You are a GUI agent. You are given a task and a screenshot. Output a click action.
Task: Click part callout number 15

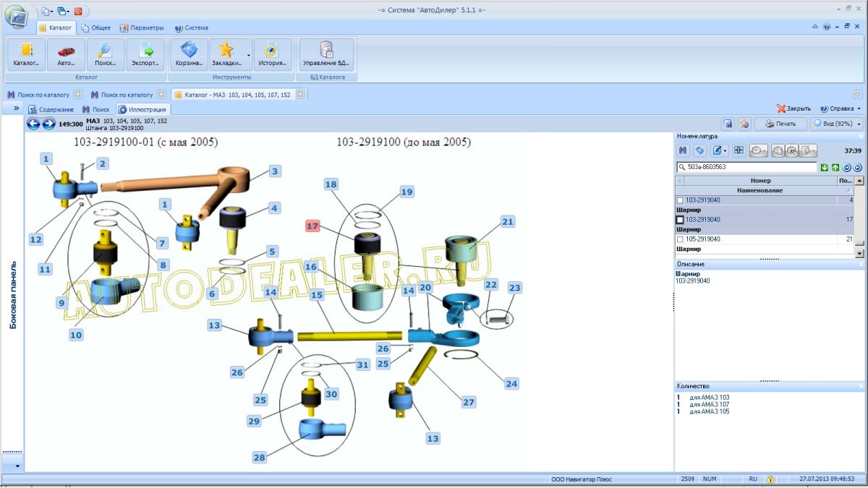(317, 295)
